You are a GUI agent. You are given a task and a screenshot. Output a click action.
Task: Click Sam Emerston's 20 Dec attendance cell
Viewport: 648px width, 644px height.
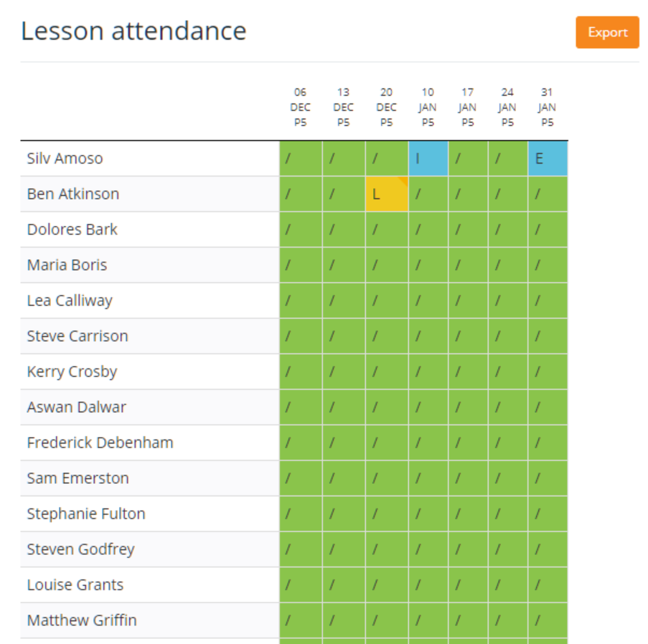386,477
